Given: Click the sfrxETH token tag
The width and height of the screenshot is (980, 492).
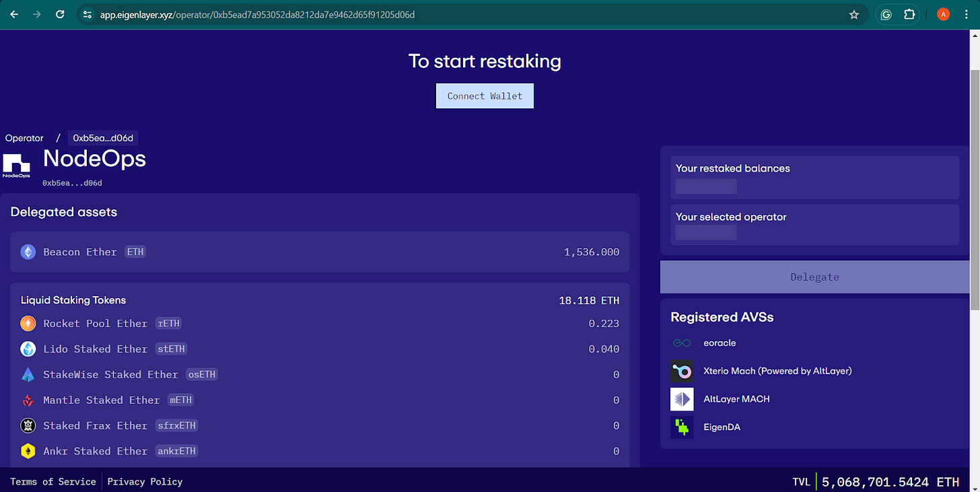Looking at the screenshot, I should 178,426.
